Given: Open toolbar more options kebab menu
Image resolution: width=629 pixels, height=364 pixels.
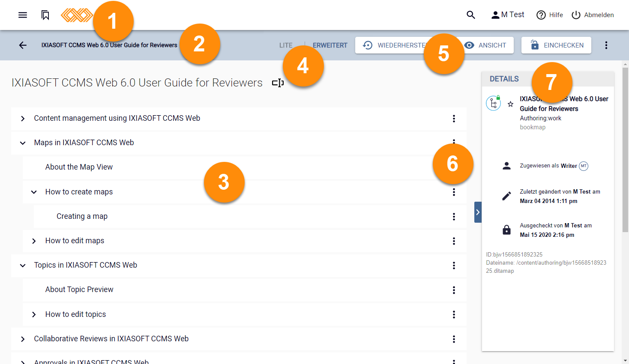Looking at the screenshot, I should click(606, 45).
